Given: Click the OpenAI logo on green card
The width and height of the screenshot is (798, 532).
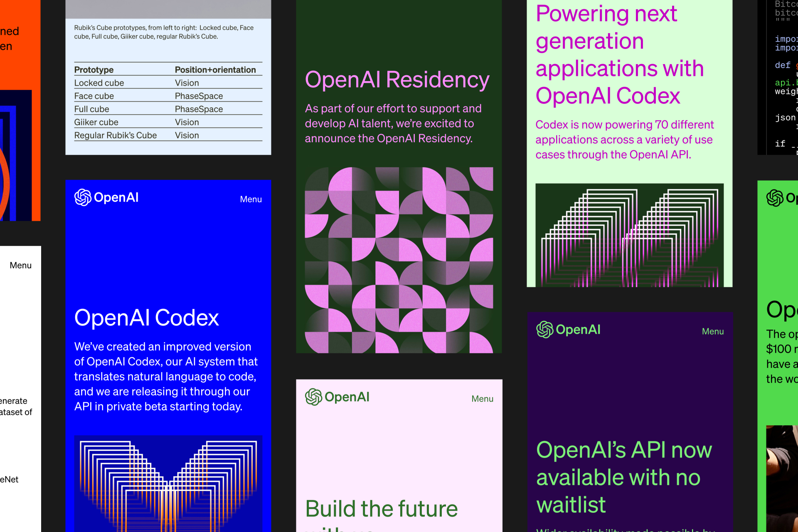Looking at the screenshot, I should [x=782, y=198].
